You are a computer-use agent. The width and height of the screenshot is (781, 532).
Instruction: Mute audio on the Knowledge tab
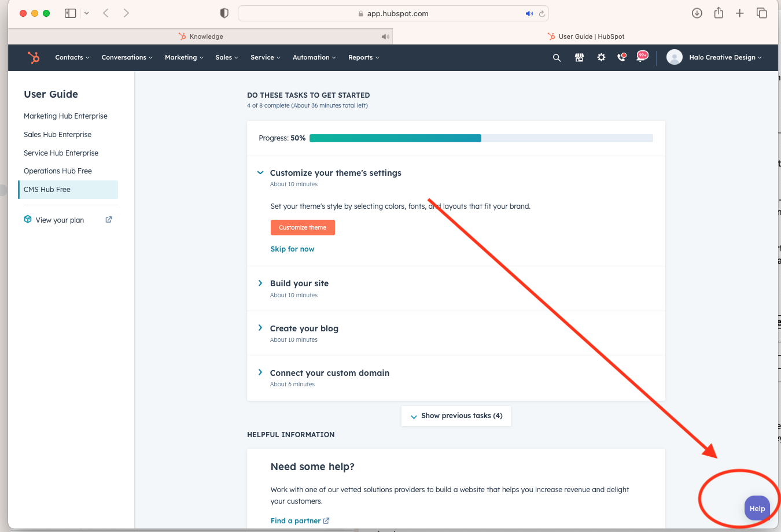pyautogui.click(x=385, y=36)
